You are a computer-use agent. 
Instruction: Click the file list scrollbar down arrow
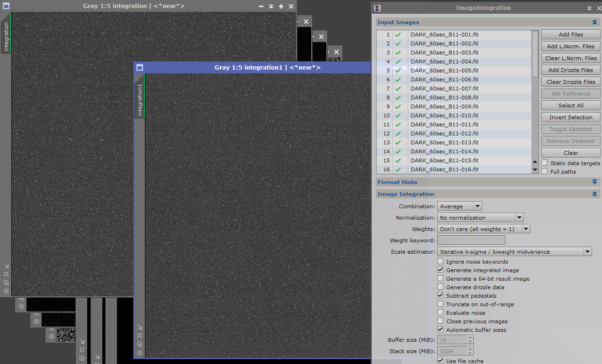point(535,169)
